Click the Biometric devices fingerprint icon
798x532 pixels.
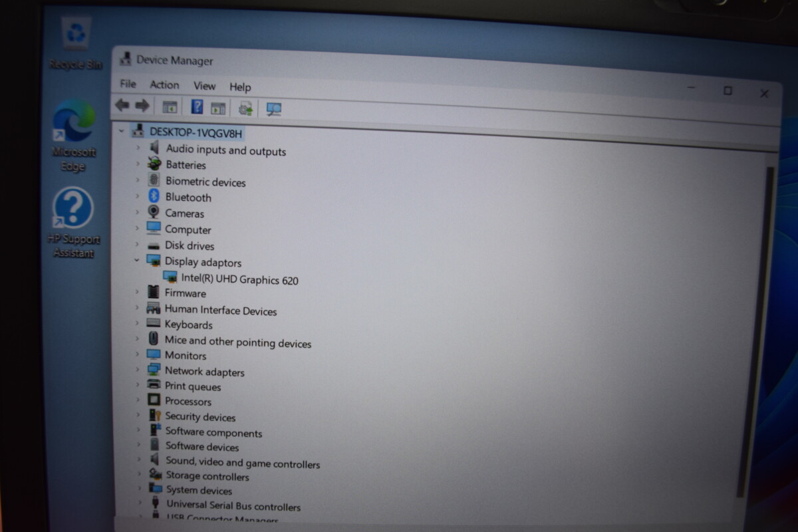tap(154, 180)
